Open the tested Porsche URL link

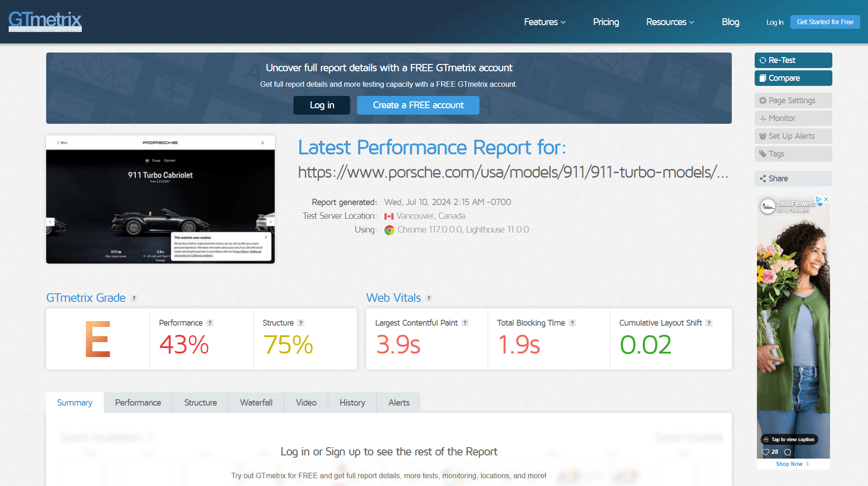(x=513, y=173)
